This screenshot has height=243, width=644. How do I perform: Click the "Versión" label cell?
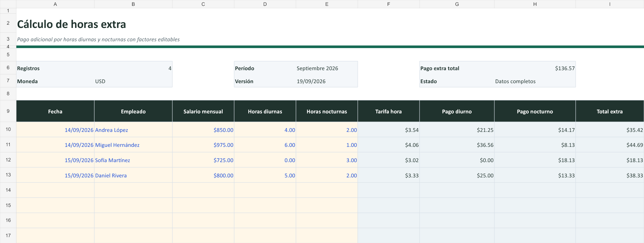[x=265, y=81]
